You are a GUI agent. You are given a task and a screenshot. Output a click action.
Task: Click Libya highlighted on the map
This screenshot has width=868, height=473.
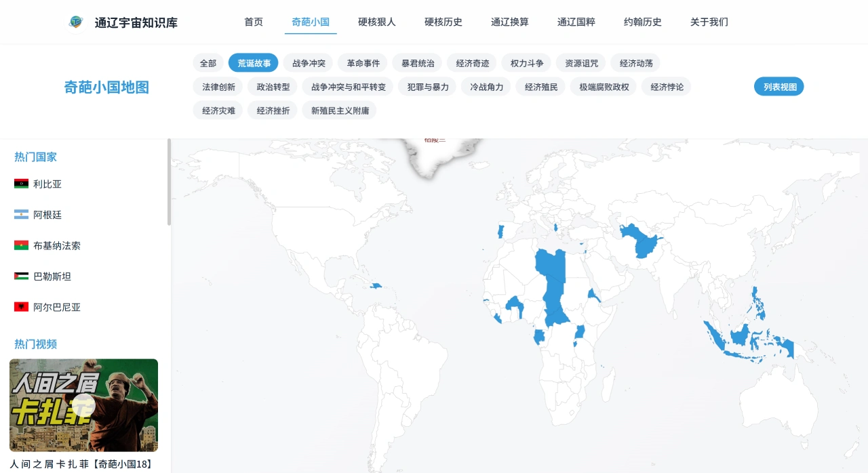pyautogui.click(x=549, y=264)
